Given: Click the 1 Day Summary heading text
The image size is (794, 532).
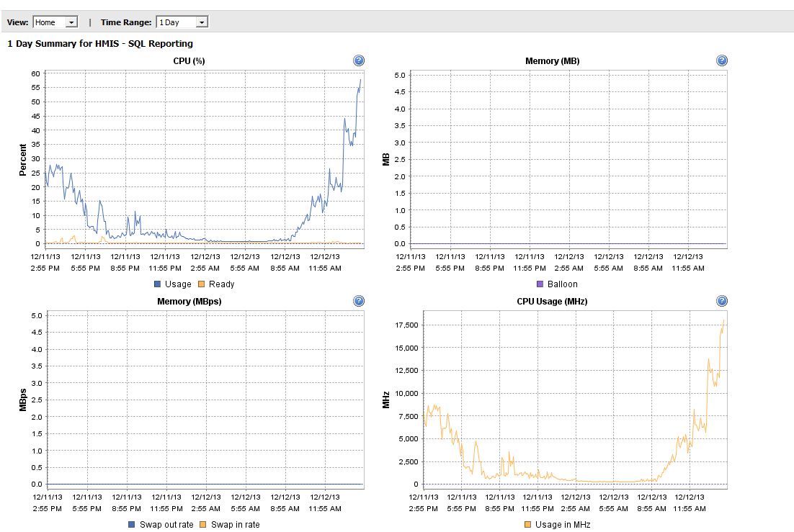Looking at the screenshot, I should tap(100, 44).
